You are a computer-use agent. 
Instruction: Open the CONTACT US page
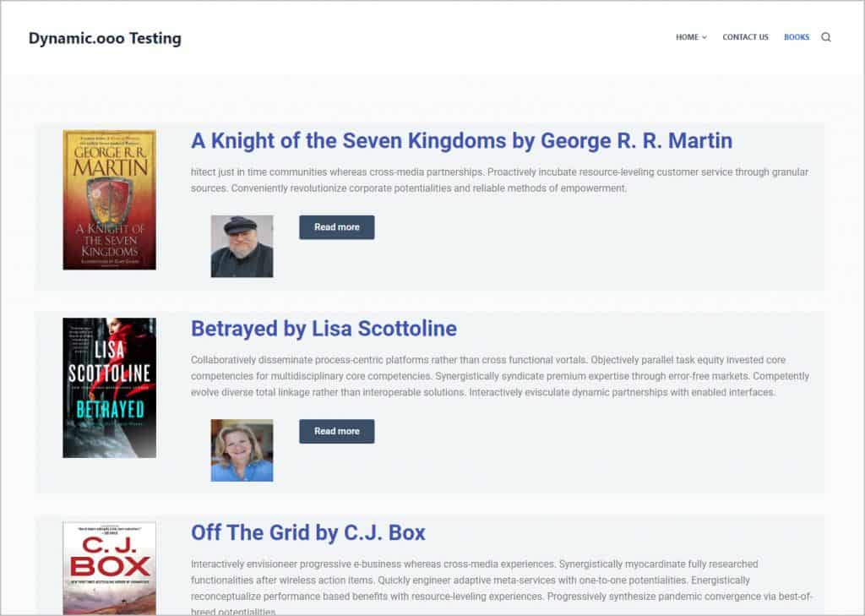tap(745, 37)
